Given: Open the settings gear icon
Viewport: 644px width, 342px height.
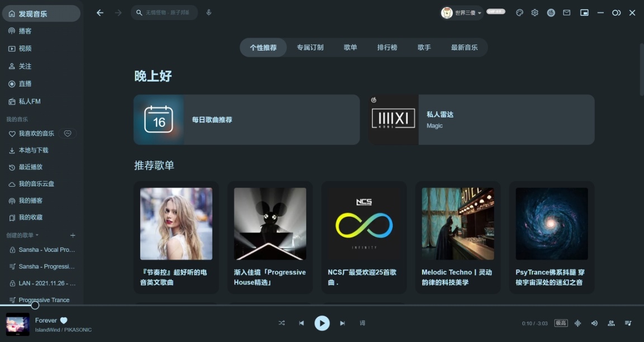Looking at the screenshot, I should click(534, 13).
